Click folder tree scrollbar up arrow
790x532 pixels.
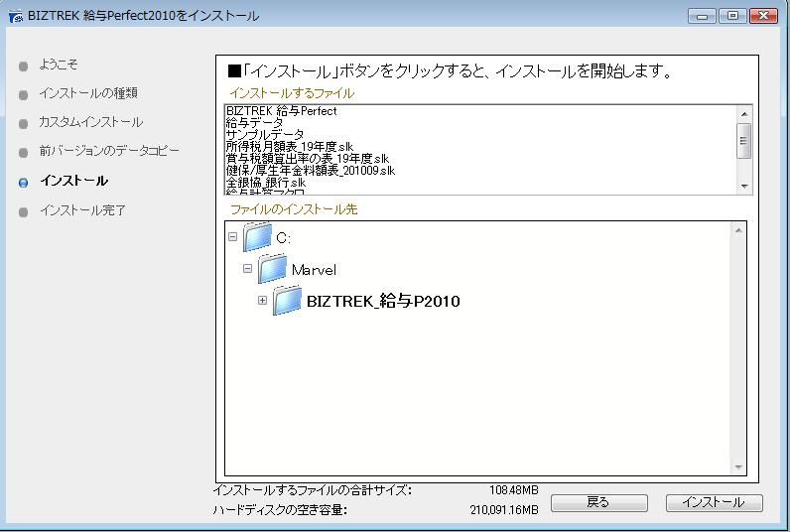[738, 230]
